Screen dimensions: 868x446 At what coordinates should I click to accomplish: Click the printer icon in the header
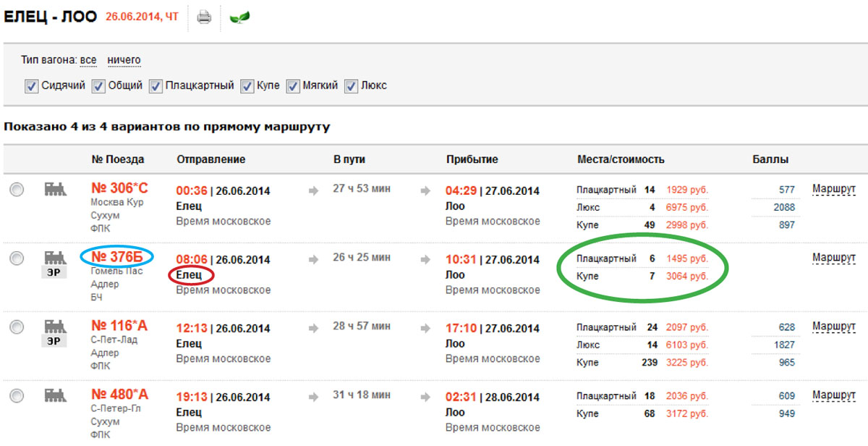204,17
